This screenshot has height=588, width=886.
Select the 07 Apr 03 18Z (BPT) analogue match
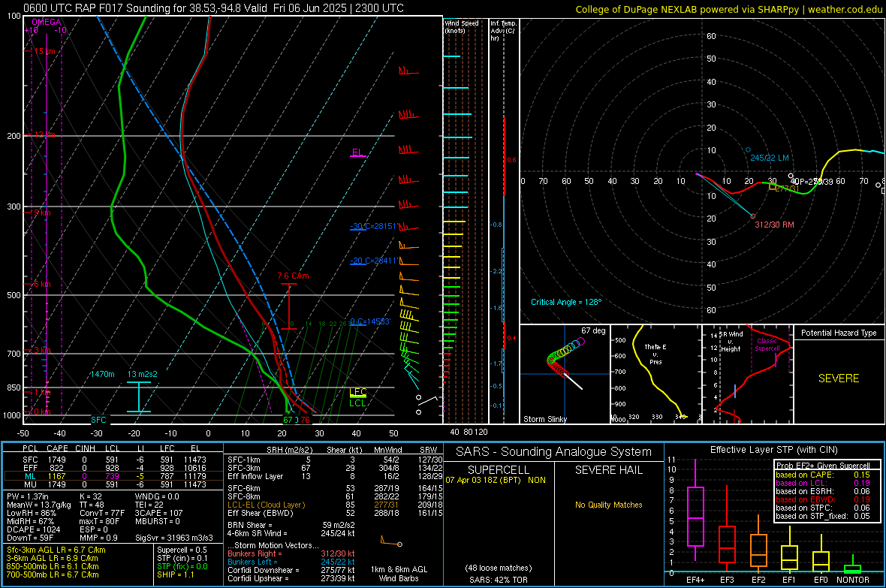496,480
